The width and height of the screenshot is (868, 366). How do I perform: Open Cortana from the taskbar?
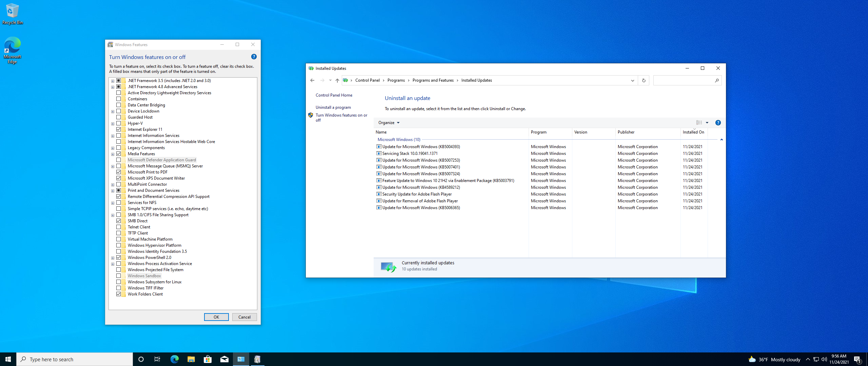[x=141, y=359]
